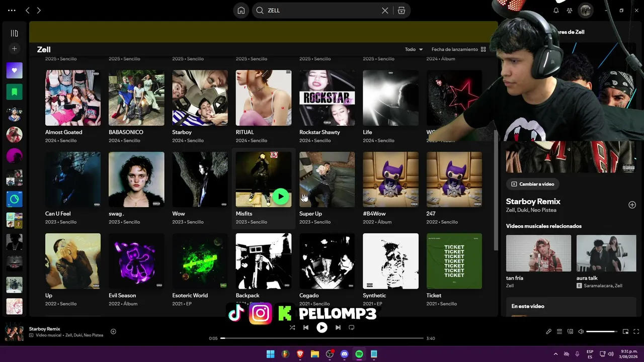Play the related video aura talk

606,253
